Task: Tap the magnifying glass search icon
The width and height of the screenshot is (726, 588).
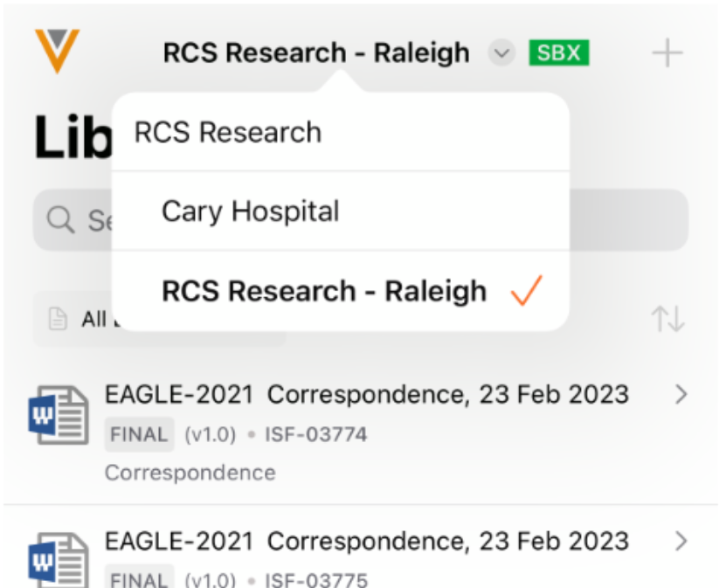Action: click(60, 219)
